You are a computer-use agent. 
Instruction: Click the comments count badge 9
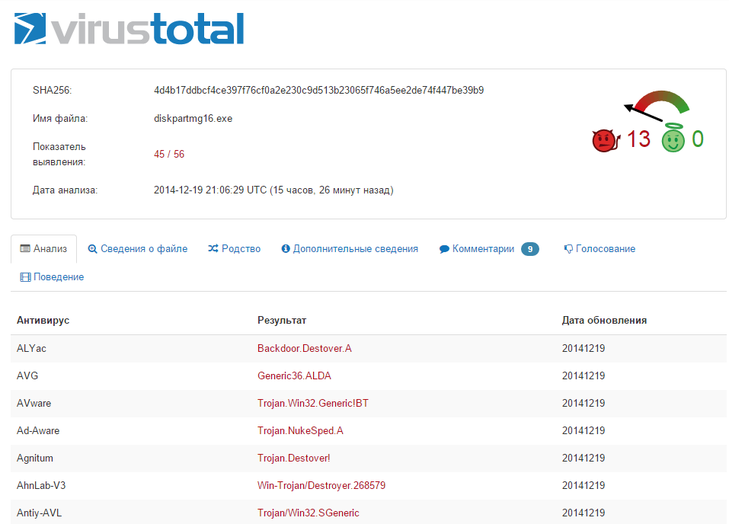click(x=530, y=249)
